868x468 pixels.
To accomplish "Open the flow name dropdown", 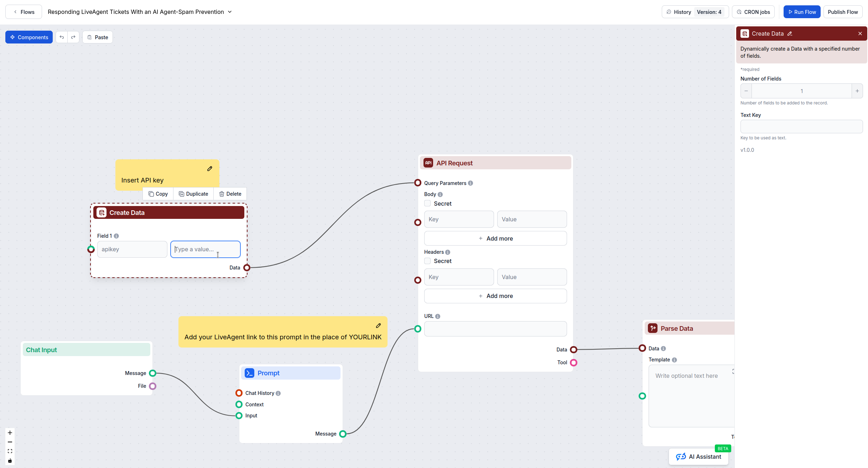I will click(229, 12).
